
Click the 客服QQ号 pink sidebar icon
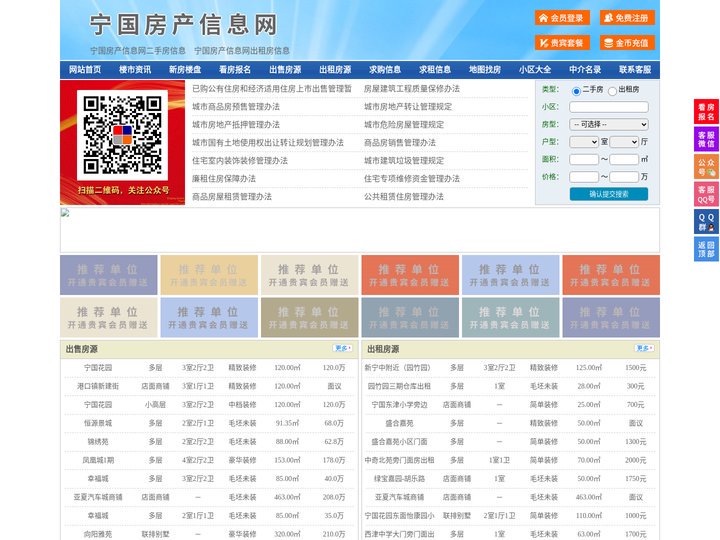[706, 194]
